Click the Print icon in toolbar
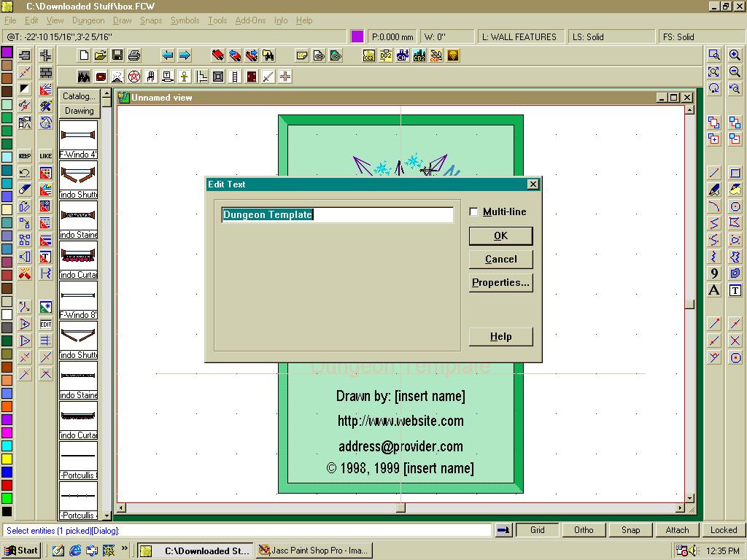This screenshot has height=560, width=747. point(134,55)
